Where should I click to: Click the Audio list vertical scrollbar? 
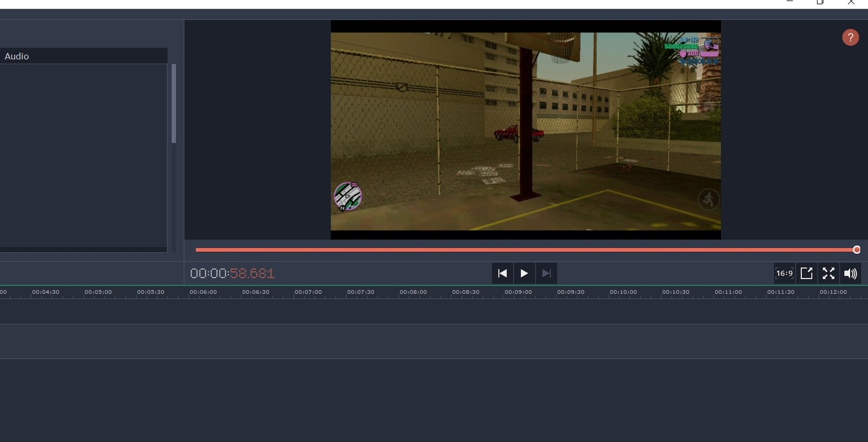[174, 103]
